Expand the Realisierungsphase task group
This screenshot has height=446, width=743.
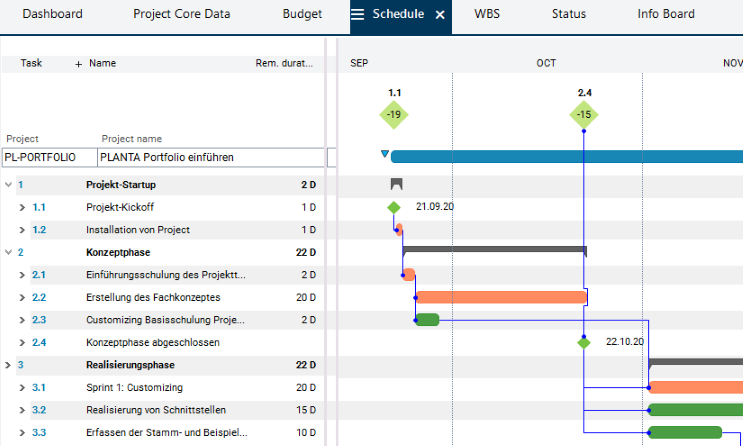coord(9,365)
